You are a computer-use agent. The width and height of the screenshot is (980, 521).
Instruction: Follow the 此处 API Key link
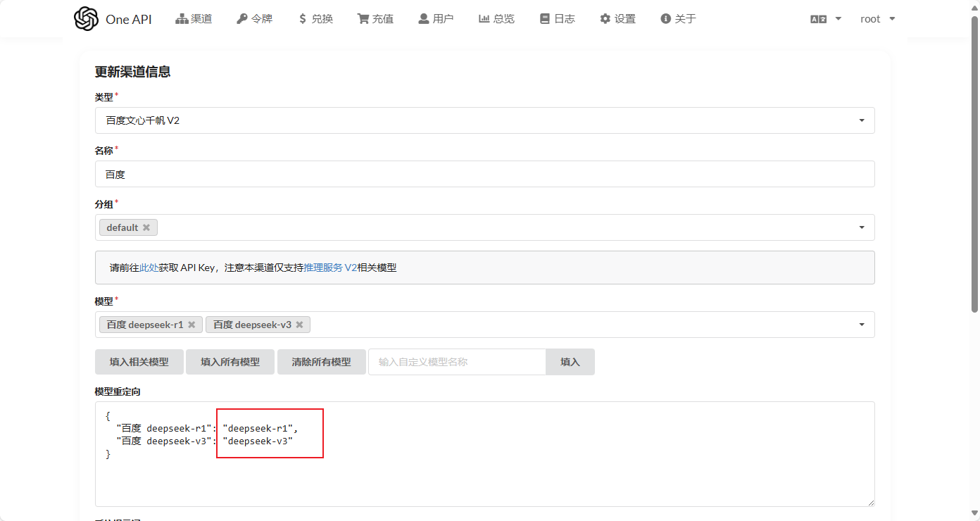tap(149, 268)
